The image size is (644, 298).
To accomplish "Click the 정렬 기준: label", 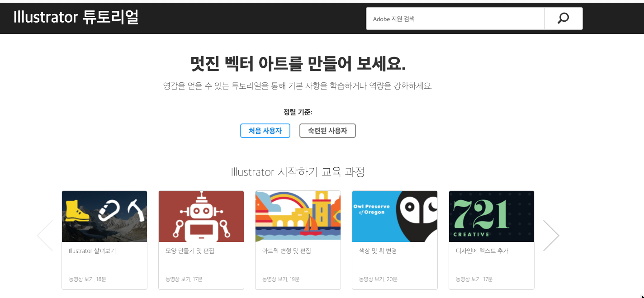I will (298, 112).
